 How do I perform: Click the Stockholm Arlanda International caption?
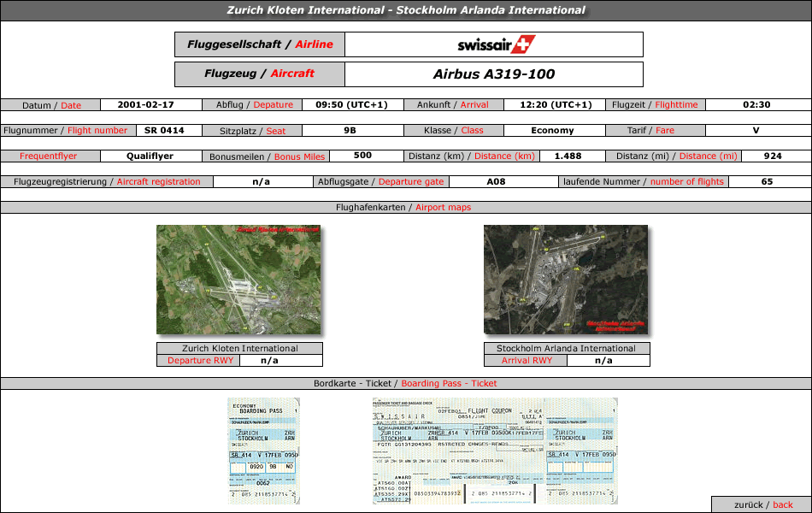tap(566, 348)
